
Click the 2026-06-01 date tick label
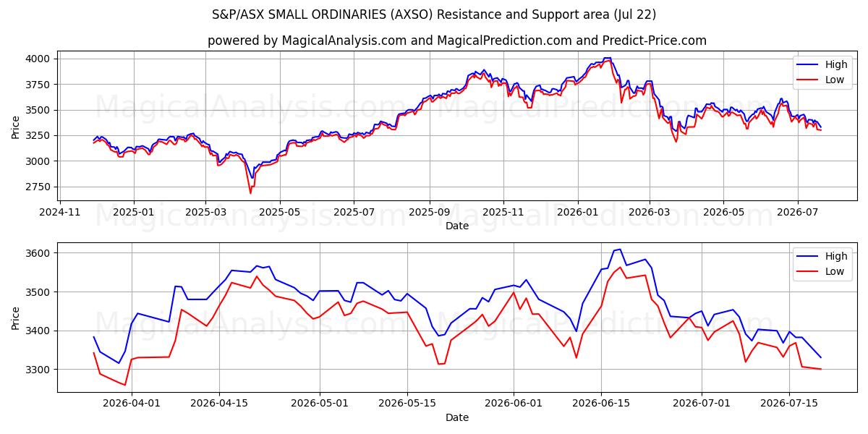point(514,404)
